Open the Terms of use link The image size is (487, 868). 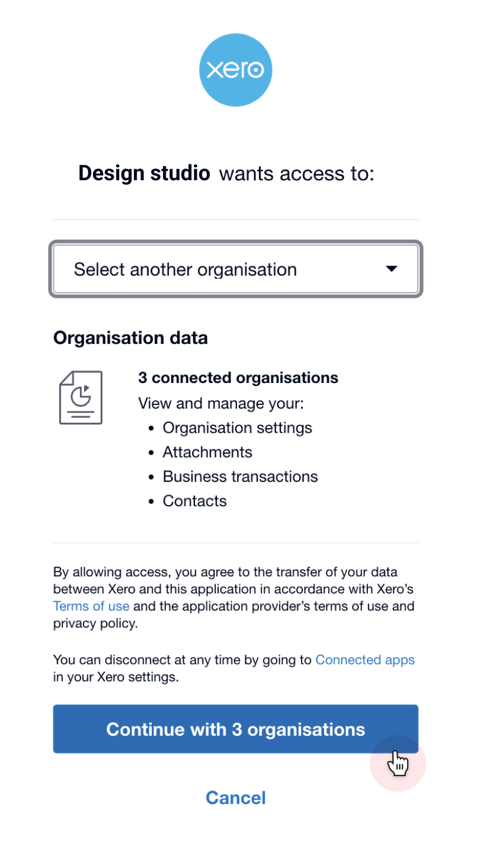pos(91,607)
